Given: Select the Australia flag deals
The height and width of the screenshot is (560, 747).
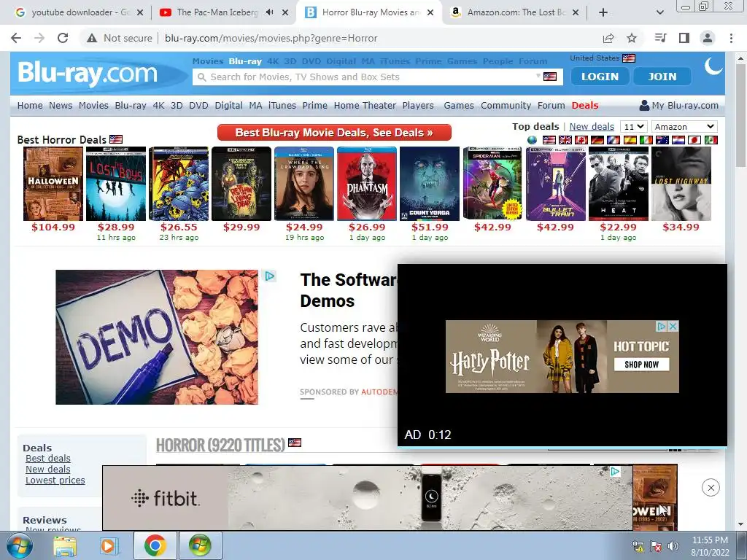Looking at the screenshot, I should (x=662, y=140).
